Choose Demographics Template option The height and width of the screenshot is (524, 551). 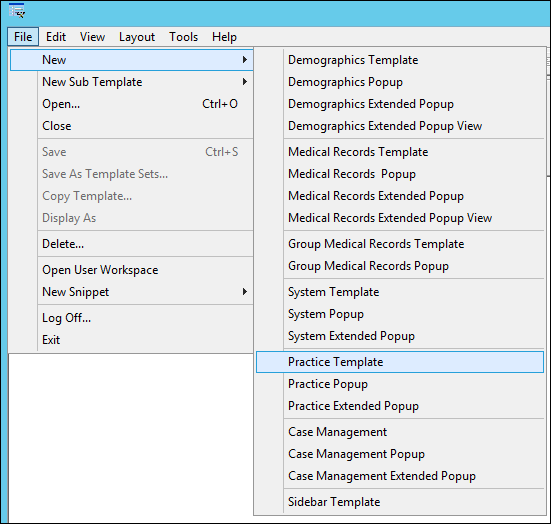tap(400, 60)
